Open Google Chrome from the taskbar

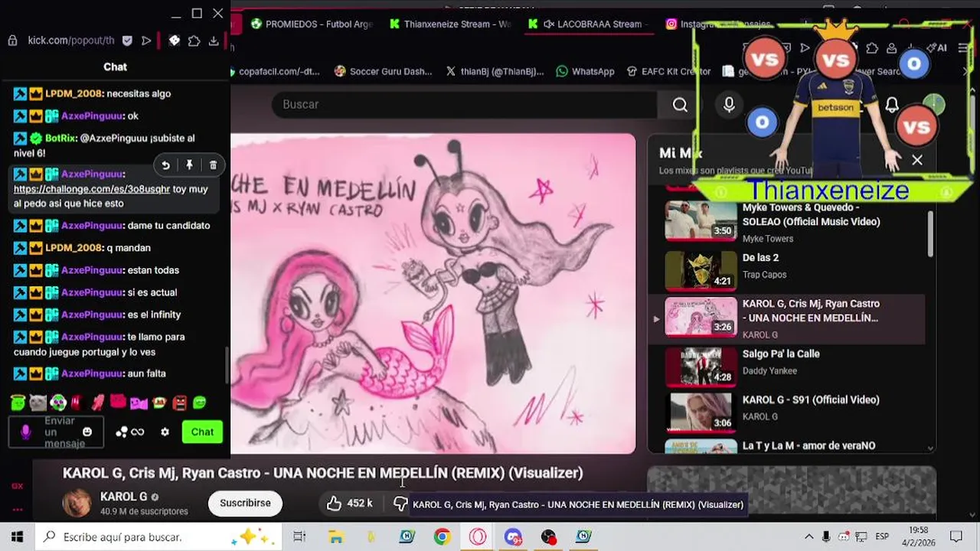coord(442,537)
